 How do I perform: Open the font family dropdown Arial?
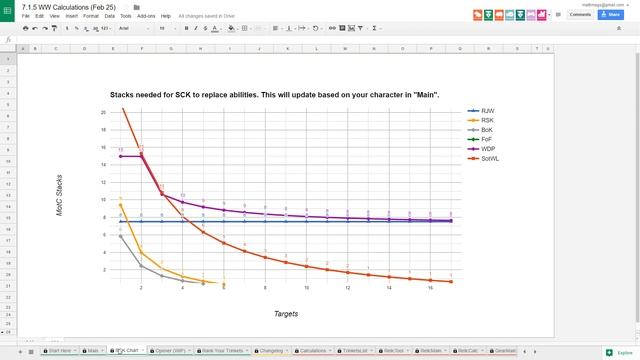134,28
